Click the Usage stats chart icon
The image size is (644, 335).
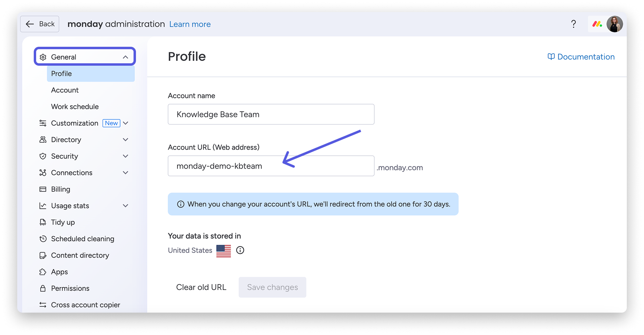point(43,206)
